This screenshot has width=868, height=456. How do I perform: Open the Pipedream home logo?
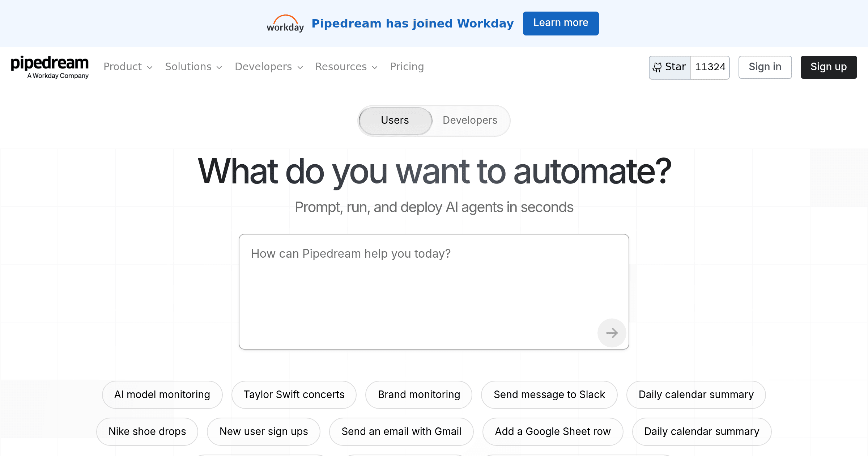(x=50, y=67)
